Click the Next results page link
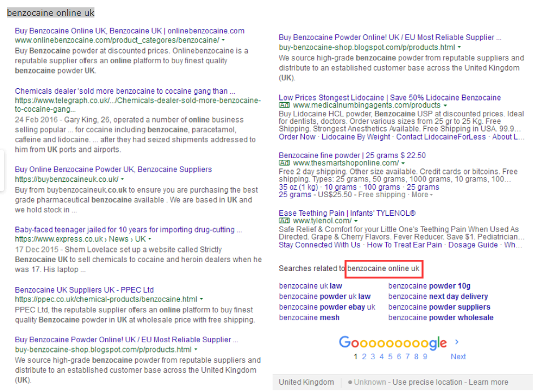The width and height of the screenshot is (548, 392). click(x=458, y=357)
